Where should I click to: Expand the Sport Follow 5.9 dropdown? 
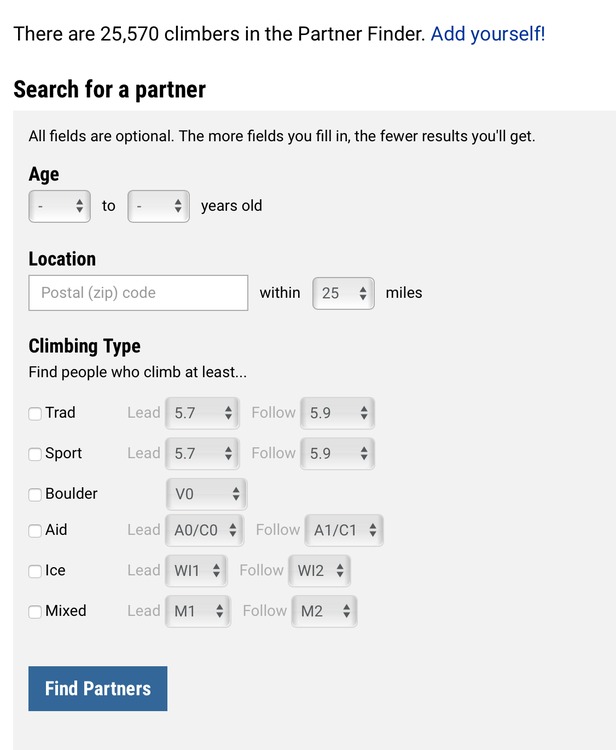coord(338,453)
